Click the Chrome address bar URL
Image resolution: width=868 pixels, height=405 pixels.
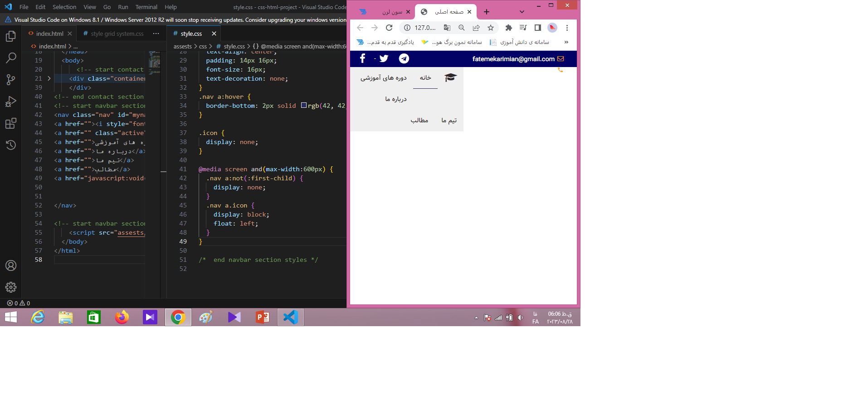pos(425,28)
